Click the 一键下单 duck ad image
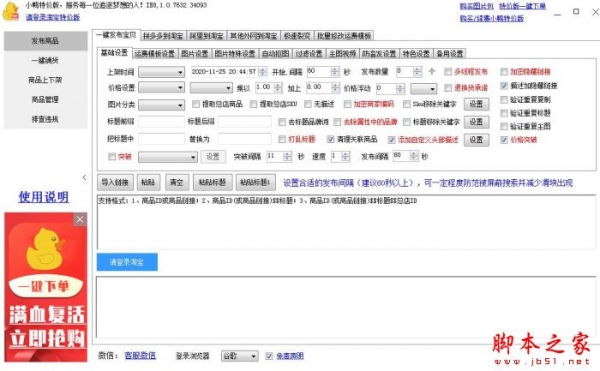This screenshot has width=600, height=371. pos(46,287)
